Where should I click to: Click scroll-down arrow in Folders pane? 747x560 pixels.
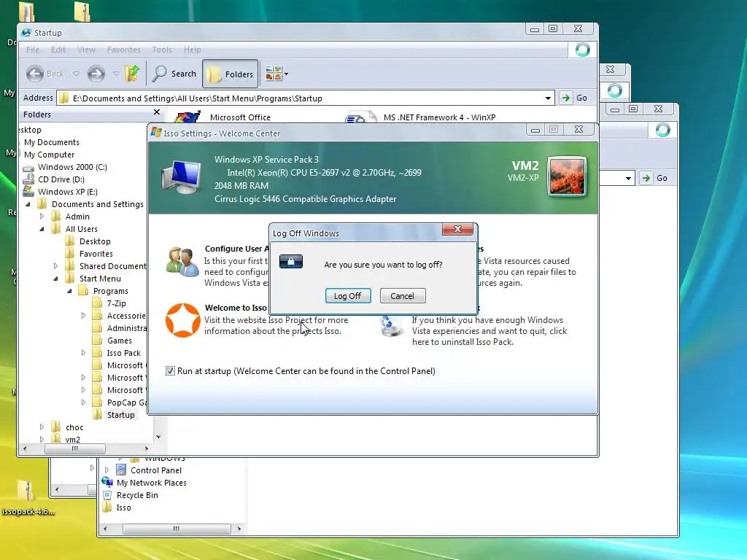coord(158,437)
